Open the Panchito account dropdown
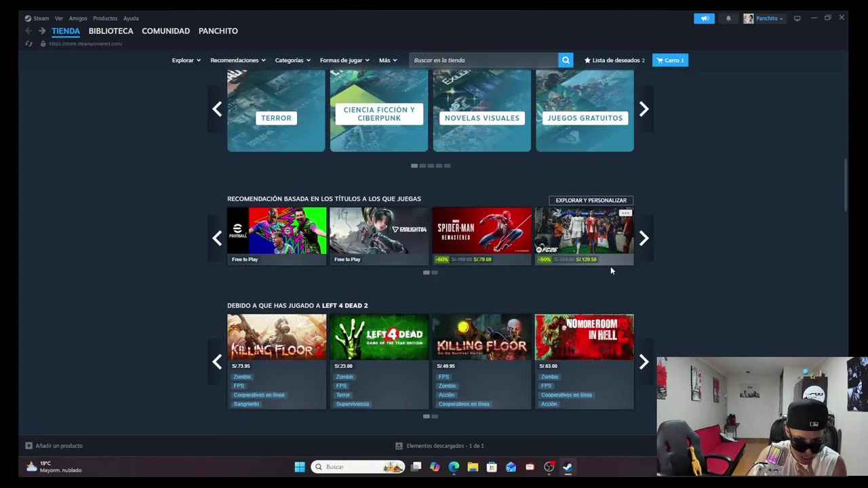Image resolution: width=868 pixels, height=488 pixels. [x=769, y=18]
